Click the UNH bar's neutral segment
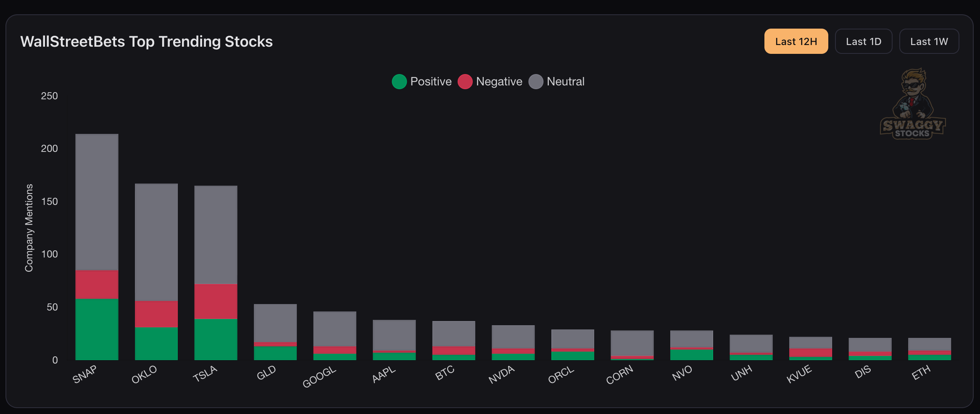980x414 pixels. coord(751,344)
